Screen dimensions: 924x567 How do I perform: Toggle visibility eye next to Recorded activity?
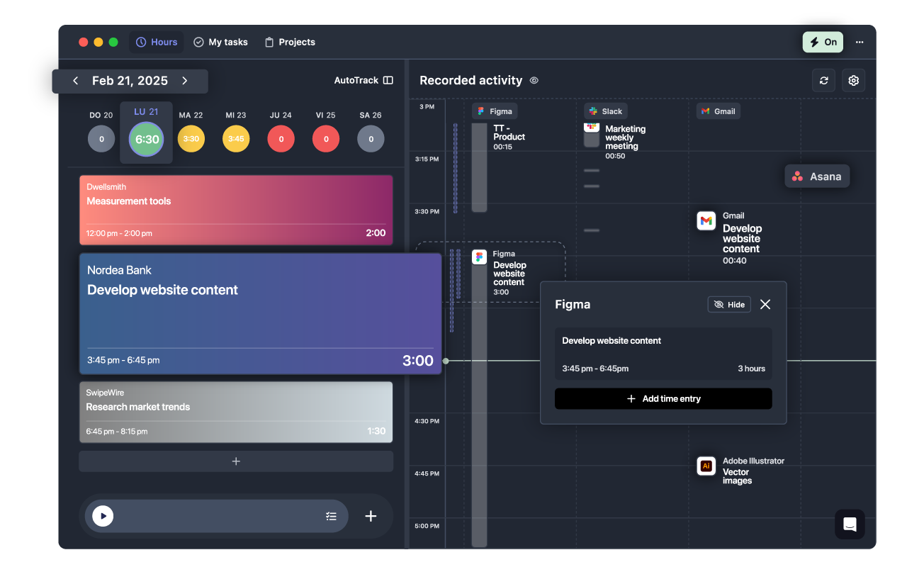click(534, 80)
